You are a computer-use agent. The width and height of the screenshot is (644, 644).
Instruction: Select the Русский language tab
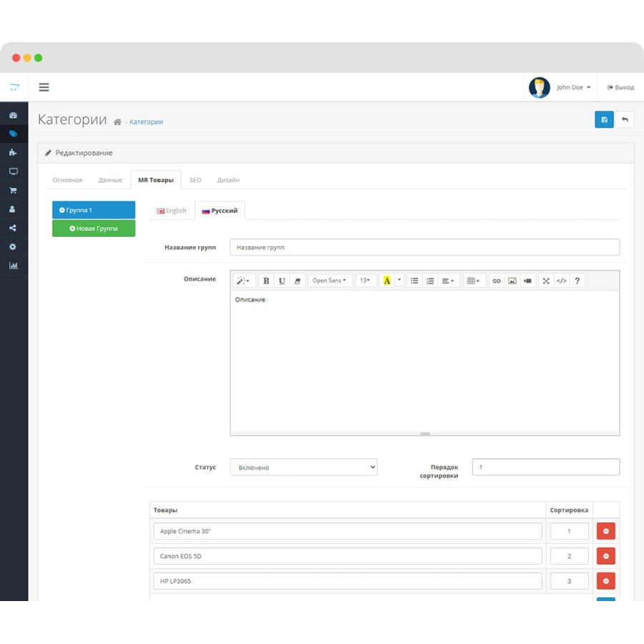220,210
